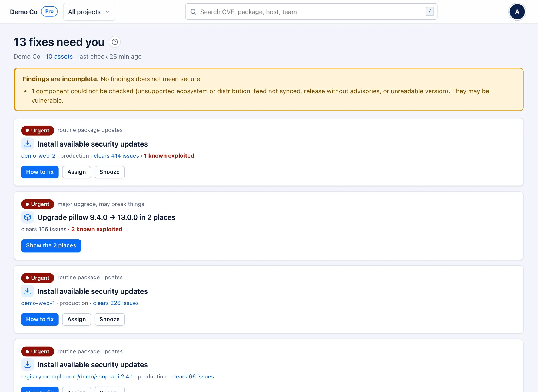Focus the Search CVE, package, host field

coord(311,12)
